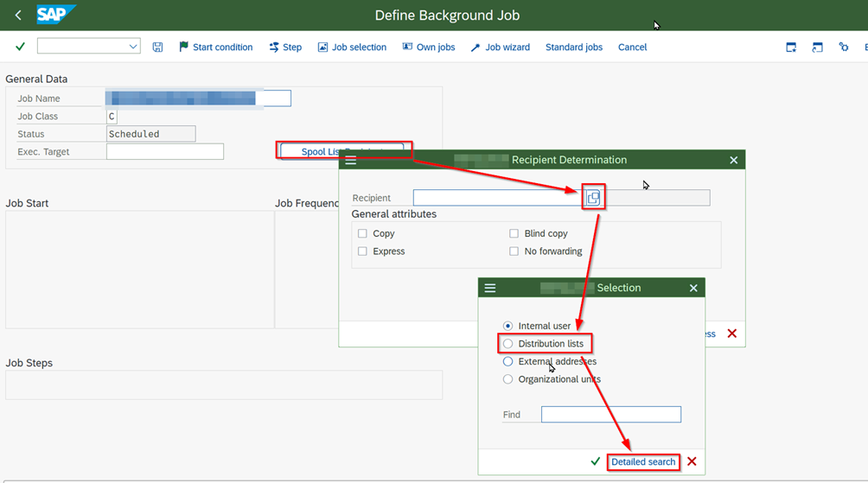This screenshot has width=868, height=483.
Task: Tick the Express checkbox
Action: [363, 251]
